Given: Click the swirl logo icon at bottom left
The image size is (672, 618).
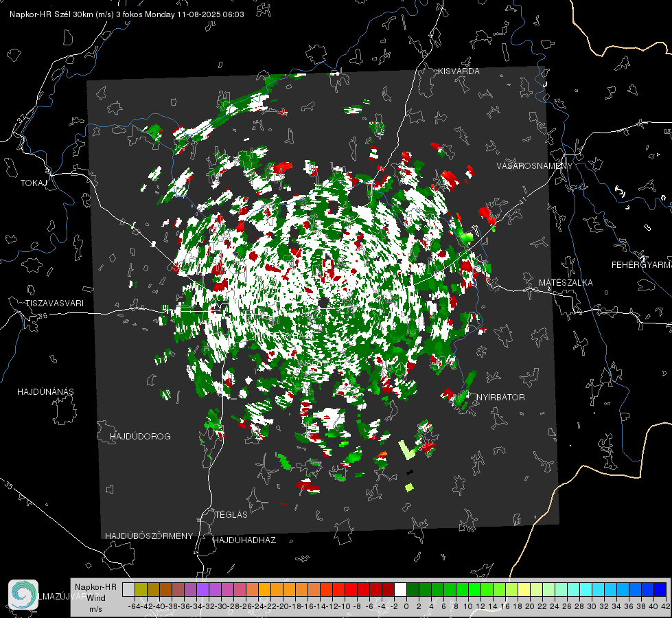Looking at the screenshot, I should pyautogui.click(x=23, y=595).
